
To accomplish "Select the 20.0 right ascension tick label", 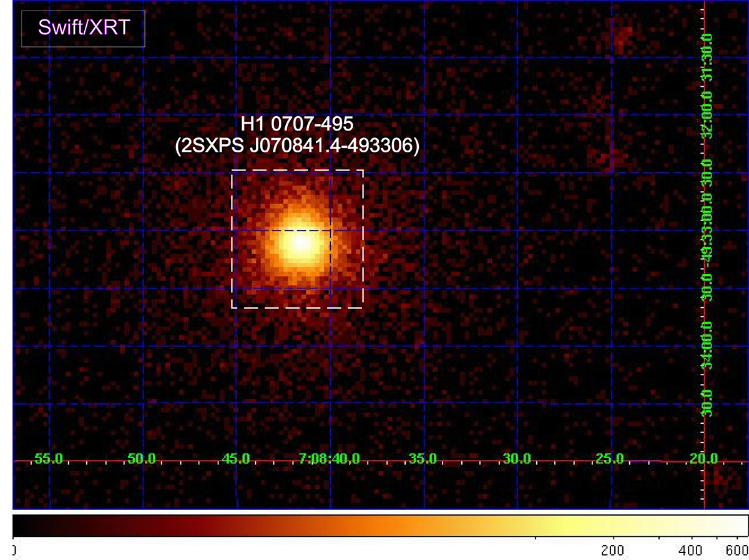I will click(703, 459).
